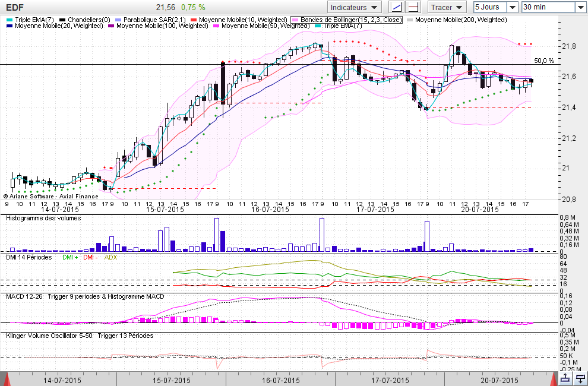
Task: Select the Bandes de Bollinger(15, 2,3, Close) legend entry
Action: [347, 20]
